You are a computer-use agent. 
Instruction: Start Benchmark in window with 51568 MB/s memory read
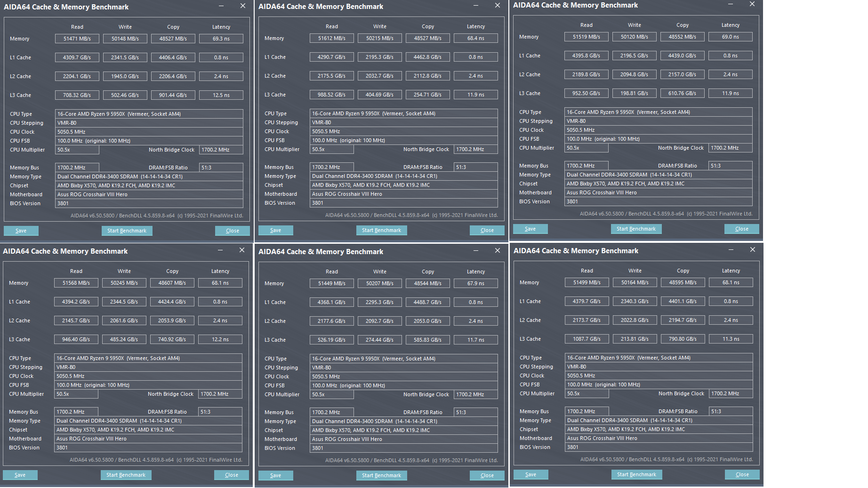click(126, 475)
